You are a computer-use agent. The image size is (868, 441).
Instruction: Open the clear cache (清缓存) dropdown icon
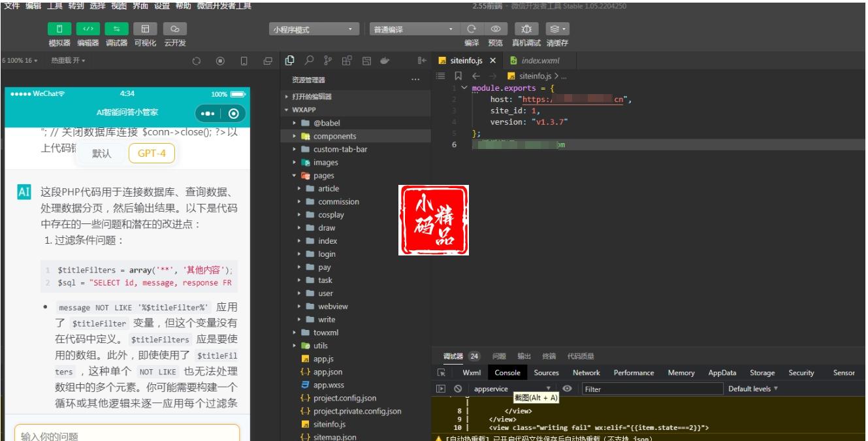[557, 29]
